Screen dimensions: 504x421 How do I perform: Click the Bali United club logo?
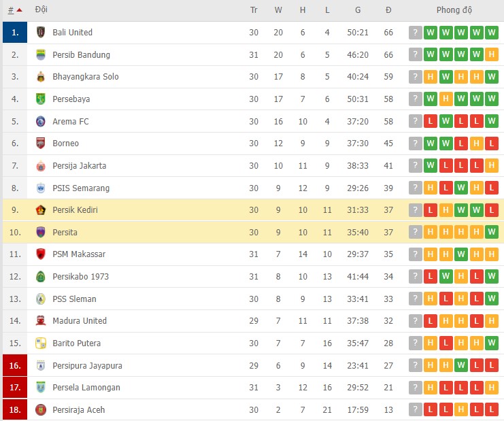point(41,33)
